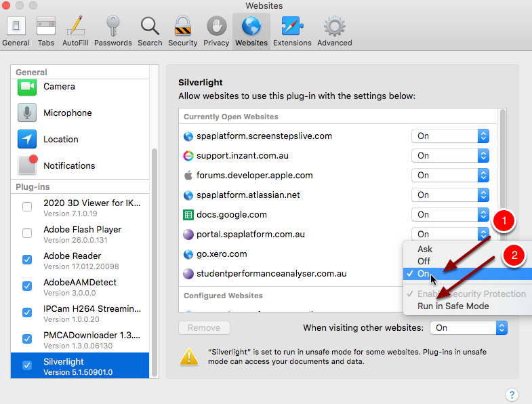The image size is (532, 404).
Task: Uncheck the AdobeAAMDetect plug-in checkbox
Action: [x=27, y=286]
